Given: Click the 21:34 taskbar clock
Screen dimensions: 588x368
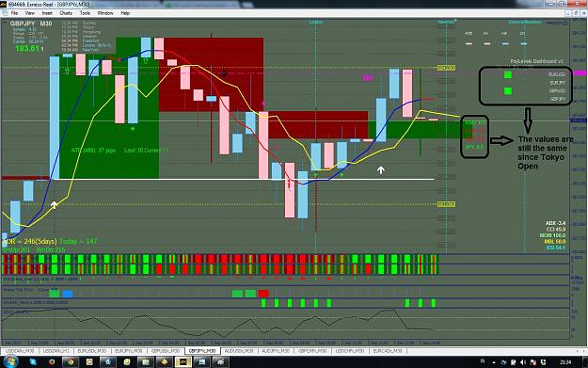Looking at the screenshot, I should coord(565,362).
